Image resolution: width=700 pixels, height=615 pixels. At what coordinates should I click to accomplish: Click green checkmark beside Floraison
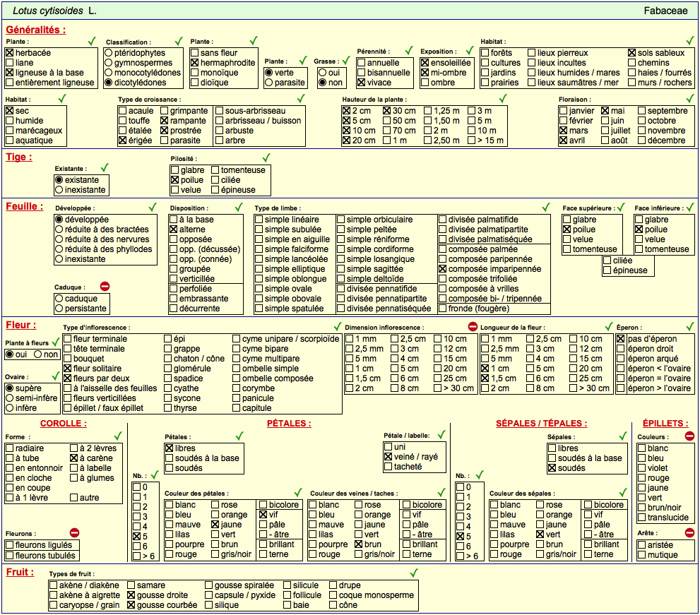(x=691, y=98)
